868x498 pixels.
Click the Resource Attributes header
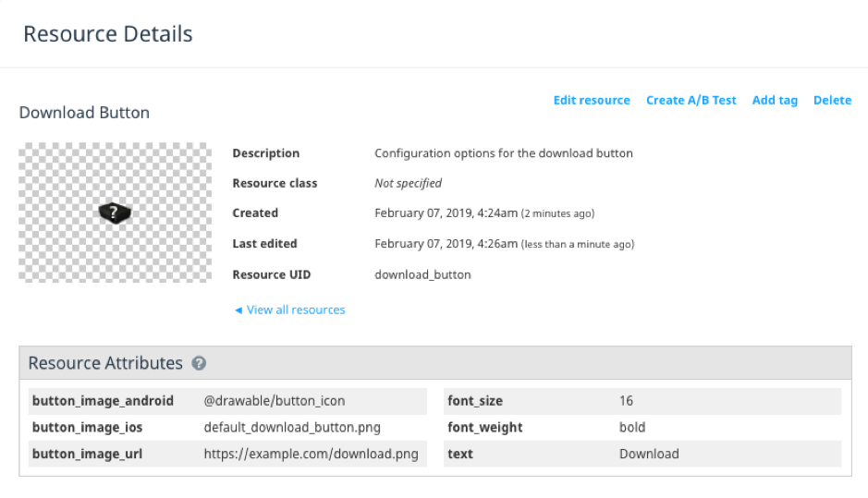click(105, 363)
